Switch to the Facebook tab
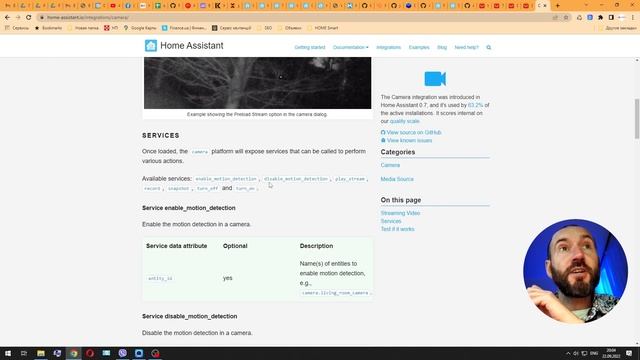The height and width of the screenshot is (360, 640). (128, 6)
